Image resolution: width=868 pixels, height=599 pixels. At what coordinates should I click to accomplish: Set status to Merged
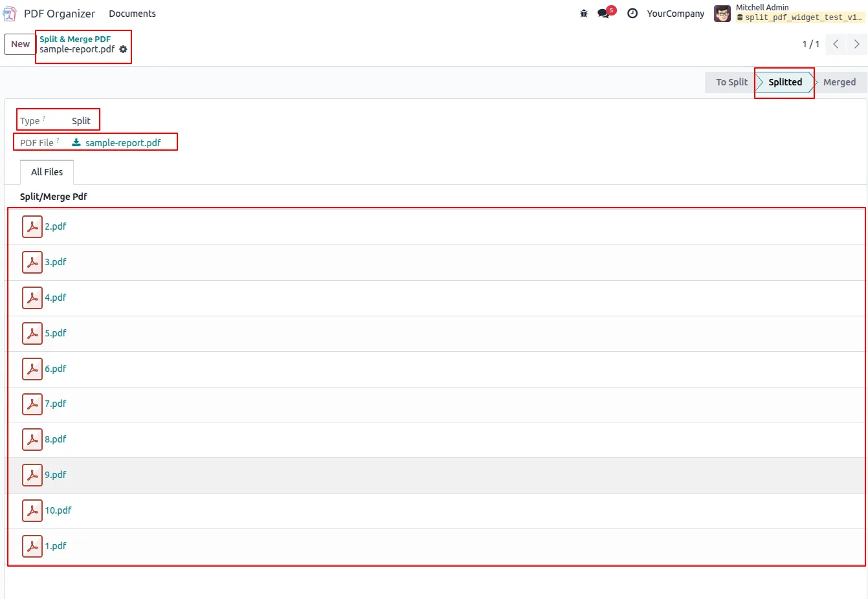pyautogui.click(x=840, y=82)
